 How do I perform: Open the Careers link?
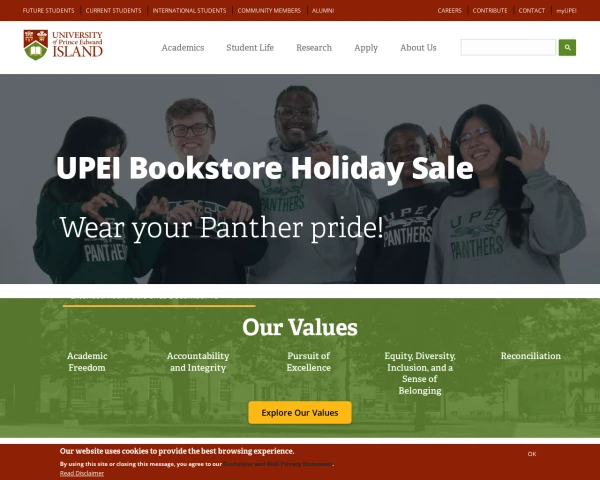(449, 10)
